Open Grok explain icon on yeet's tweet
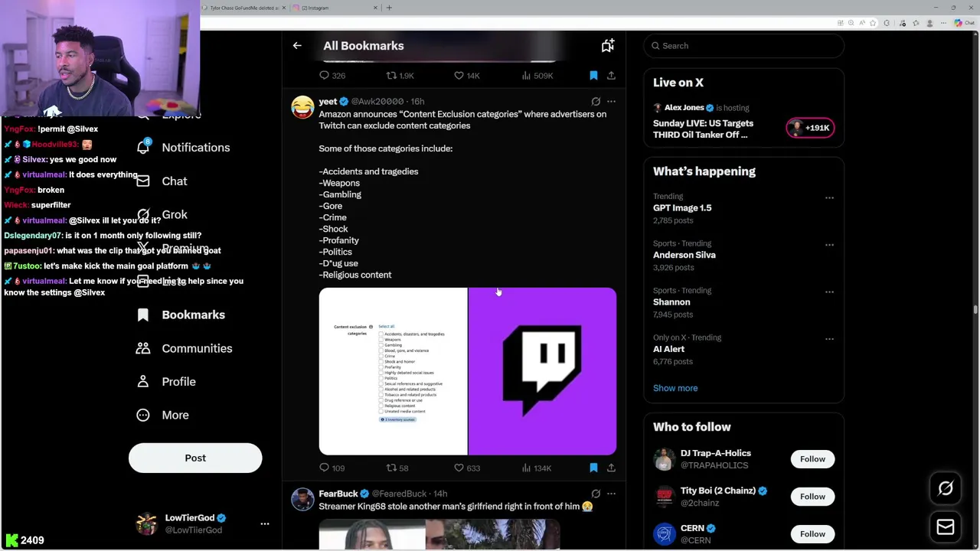 [x=596, y=101]
